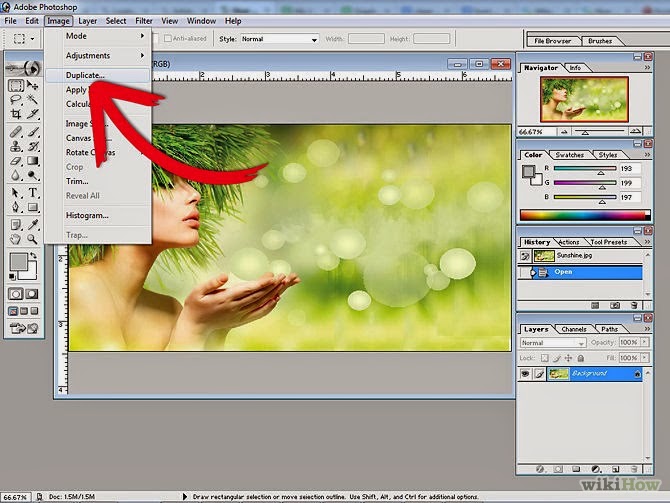This screenshot has height=503, width=670.
Task: Click the red R color slider
Action: click(585, 168)
